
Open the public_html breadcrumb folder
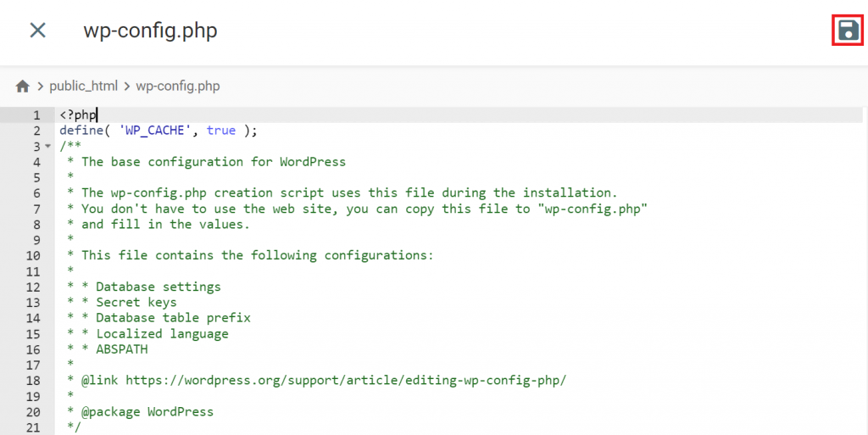(83, 86)
